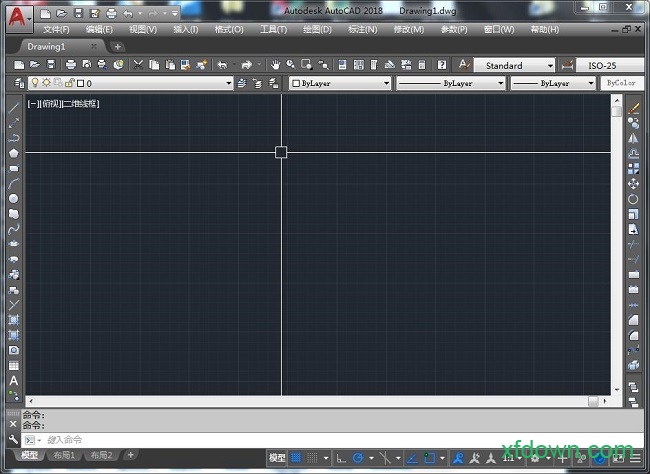
Task: Click the Undo arrow in standard toolbar
Action: click(221, 65)
